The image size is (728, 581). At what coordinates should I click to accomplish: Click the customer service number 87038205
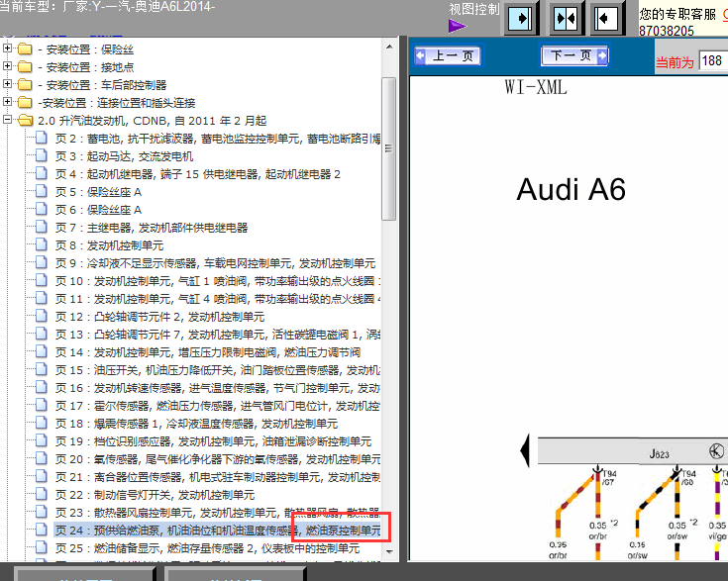click(667, 31)
